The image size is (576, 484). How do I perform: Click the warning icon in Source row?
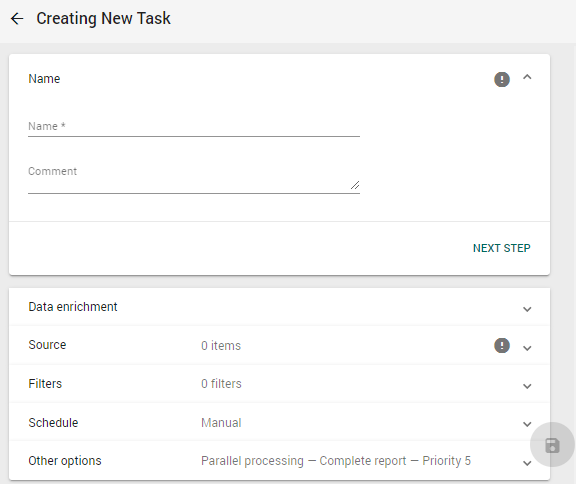(502, 346)
